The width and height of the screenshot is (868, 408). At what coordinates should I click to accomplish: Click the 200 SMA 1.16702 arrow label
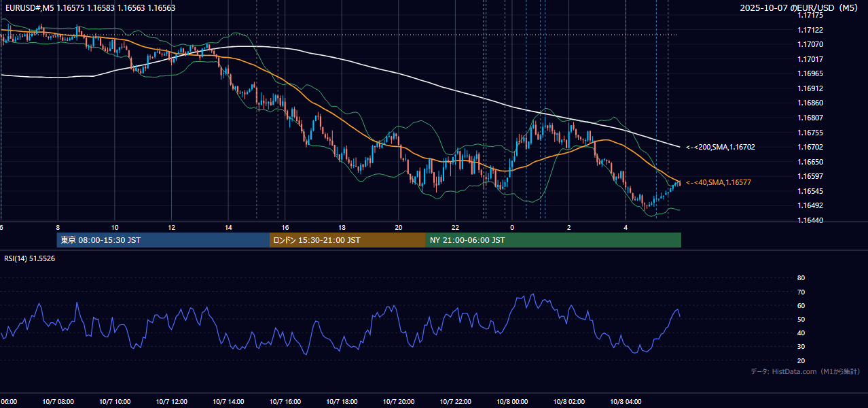[x=720, y=147]
